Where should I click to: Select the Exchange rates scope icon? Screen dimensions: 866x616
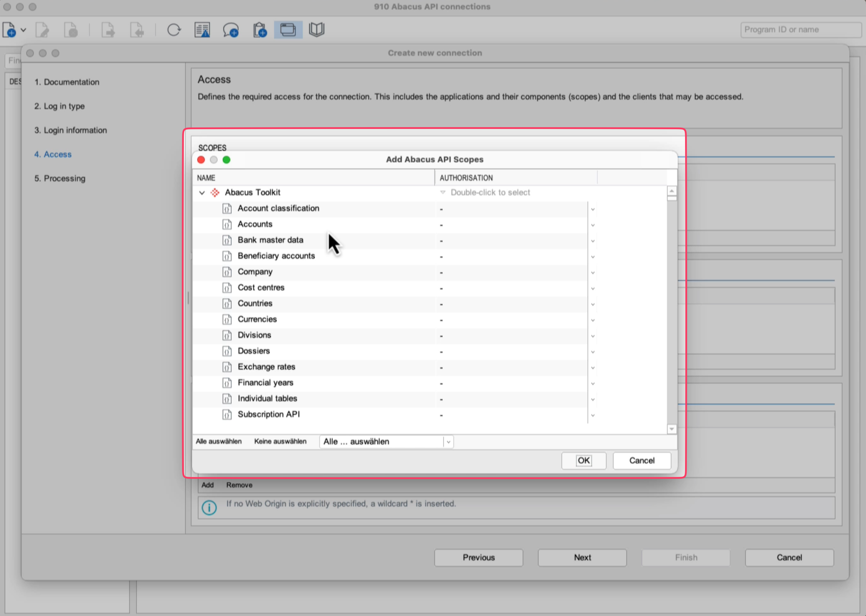tap(227, 367)
